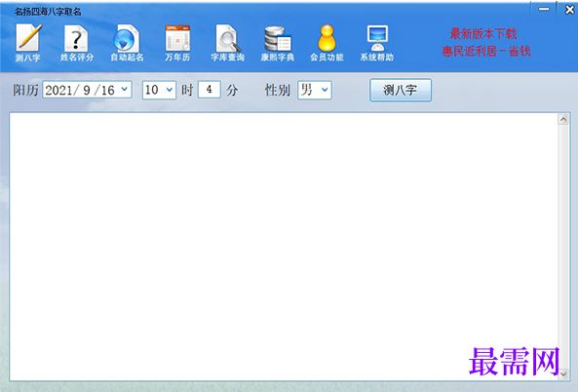Click the 测八字 button
The height and width of the screenshot is (392, 578).
pos(401,90)
